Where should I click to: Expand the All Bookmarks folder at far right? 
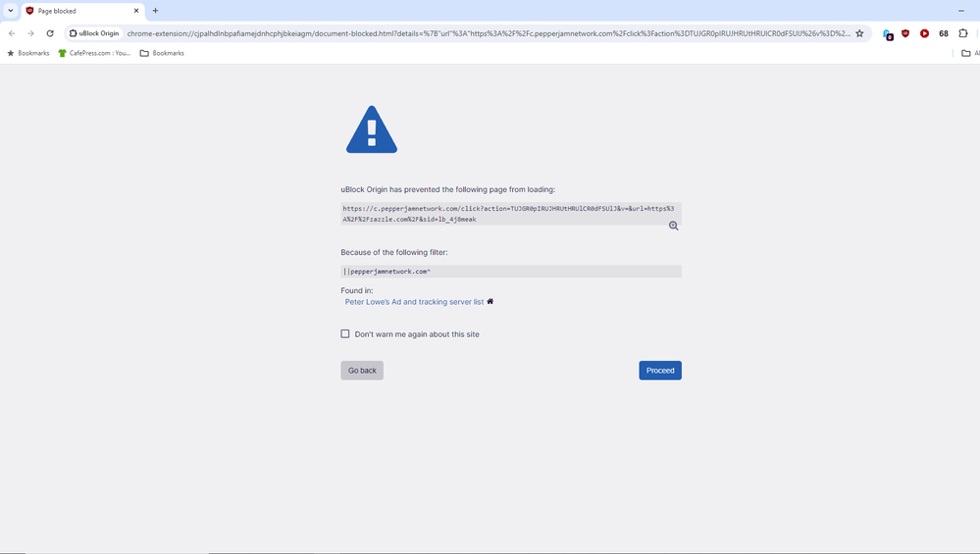pos(969,53)
